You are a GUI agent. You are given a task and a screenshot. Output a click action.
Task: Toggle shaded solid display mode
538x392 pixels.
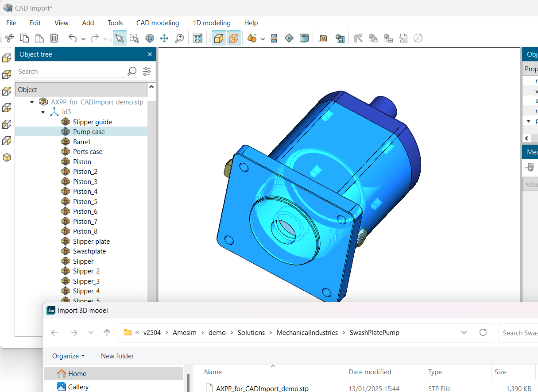pyautogui.click(x=219, y=38)
